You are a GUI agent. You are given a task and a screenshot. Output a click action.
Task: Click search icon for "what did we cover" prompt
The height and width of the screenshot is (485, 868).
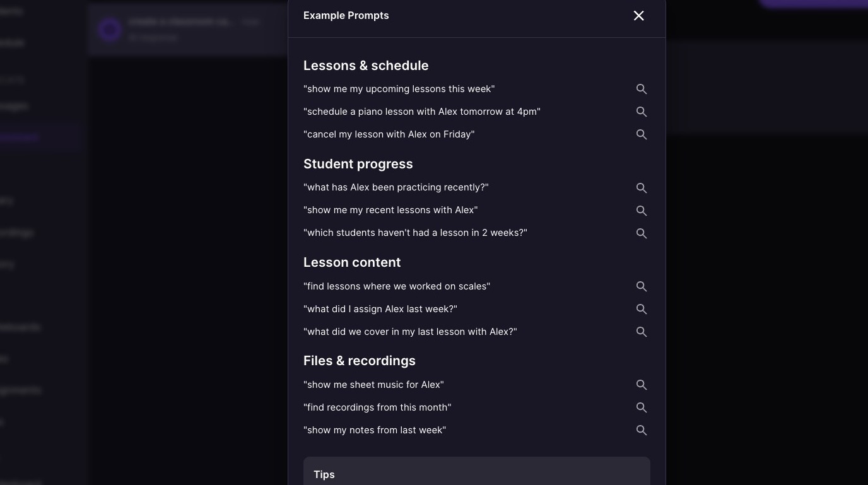(642, 332)
